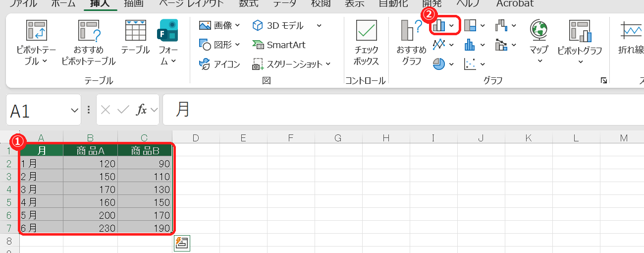Switch to the データ tab
Image resolution: width=644 pixels, height=253 pixels.
[285, 3]
